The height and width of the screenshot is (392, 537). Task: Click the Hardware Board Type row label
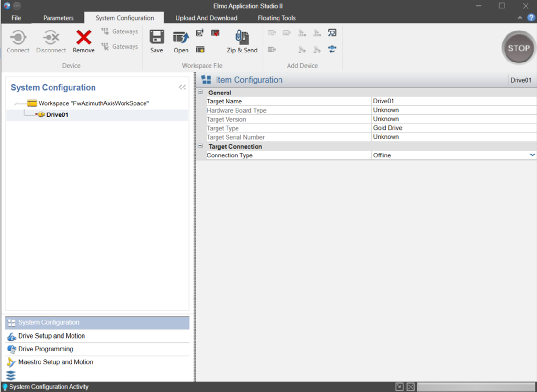(236, 110)
